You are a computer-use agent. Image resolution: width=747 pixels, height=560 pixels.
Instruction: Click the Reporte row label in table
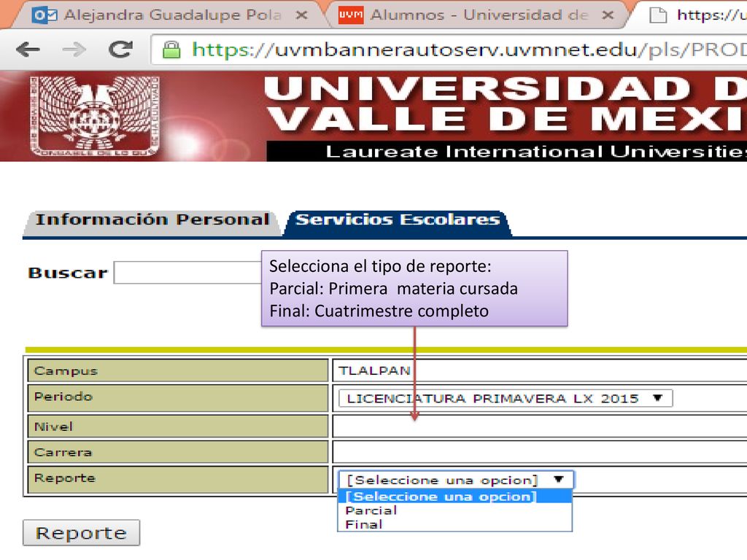point(178,480)
